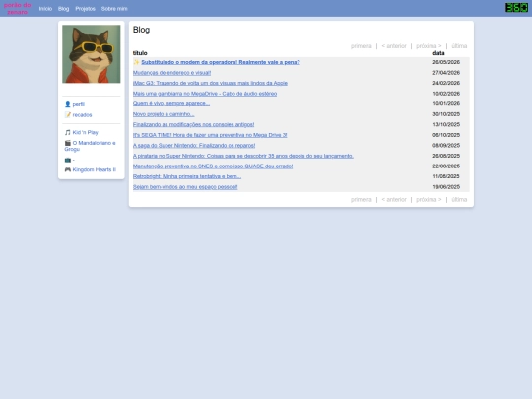Click Kingdom Hearts II game entry
Image resolution: width=532 pixels, height=399 pixels.
[x=94, y=169]
